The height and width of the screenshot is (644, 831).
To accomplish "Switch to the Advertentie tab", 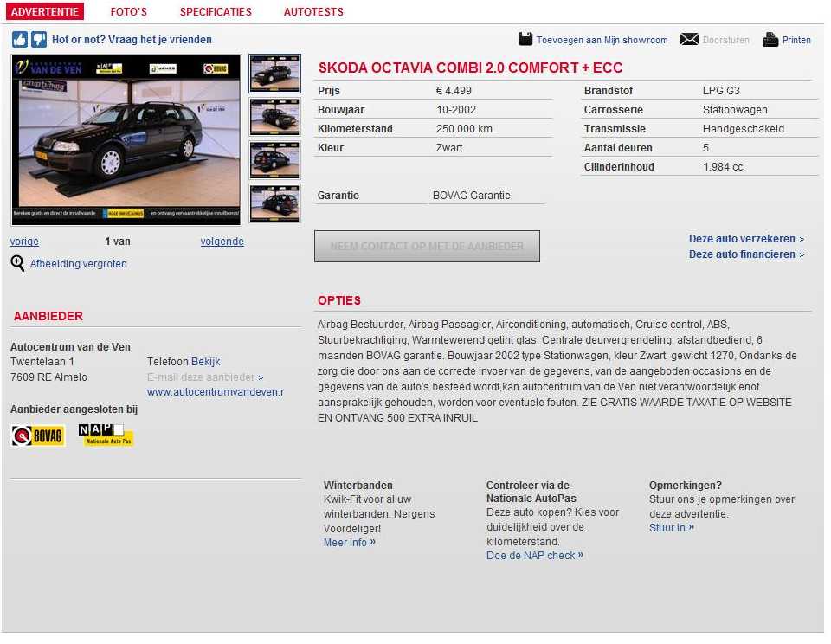I will coord(45,11).
